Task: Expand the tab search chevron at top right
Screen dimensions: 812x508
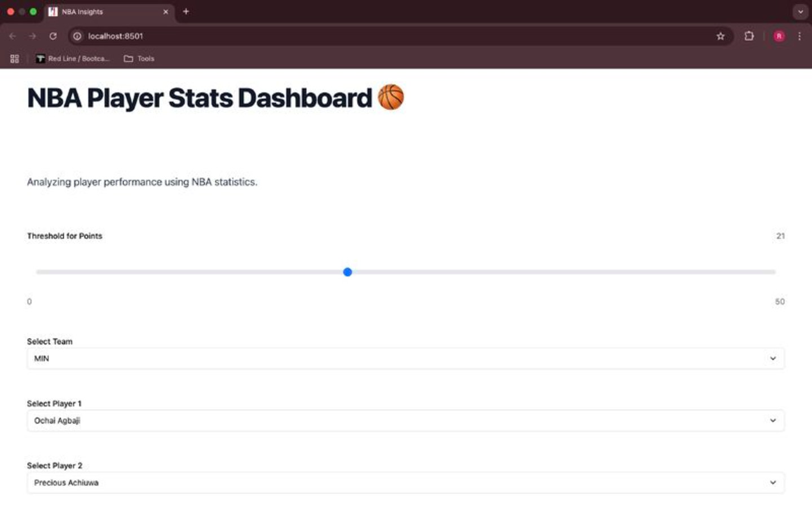Action: 800,11
